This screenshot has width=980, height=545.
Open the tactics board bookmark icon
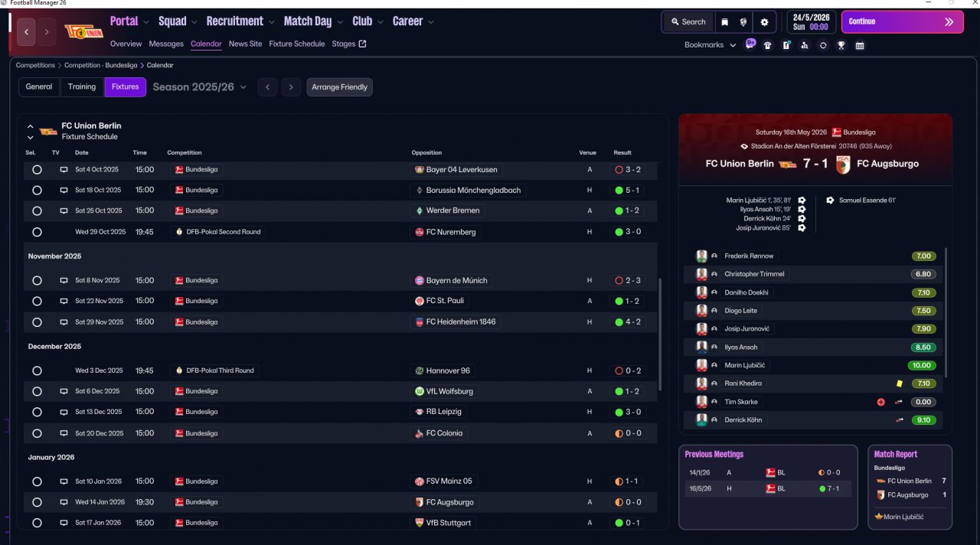click(786, 45)
